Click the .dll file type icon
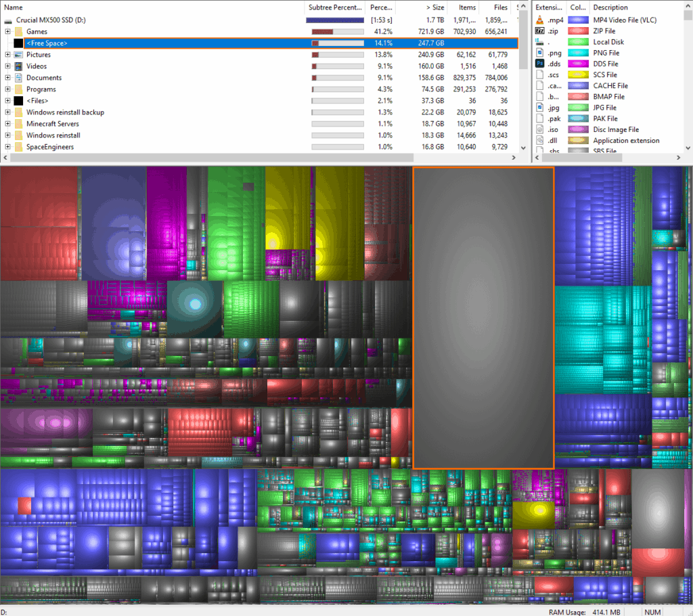The width and height of the screenshot is (693, 616). click(x=539, y=141)
